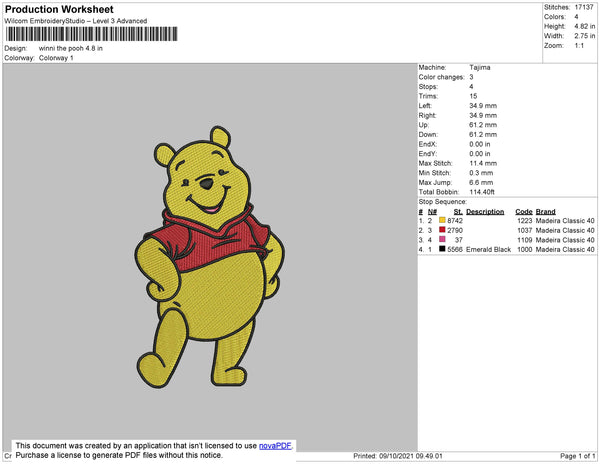Select 'Wilcom EmbroideryStudio – Level 3 Advanced' text
This screenshot has height=464, width=600.
[x=76, y=21]
